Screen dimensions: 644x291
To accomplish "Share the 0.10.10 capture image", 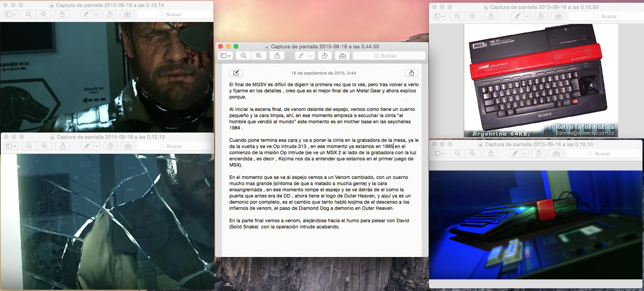I will [x=491, y=153].
